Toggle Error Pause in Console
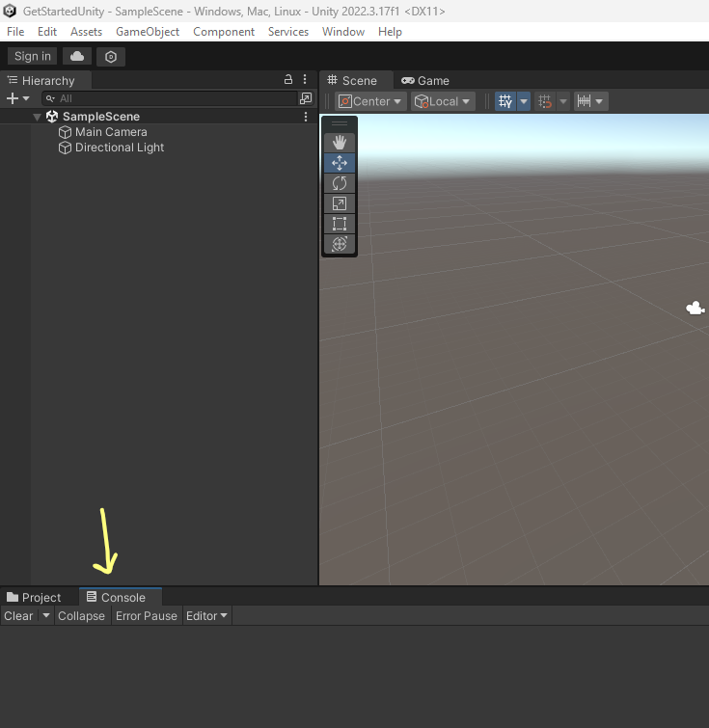 (x=147, y=615)
